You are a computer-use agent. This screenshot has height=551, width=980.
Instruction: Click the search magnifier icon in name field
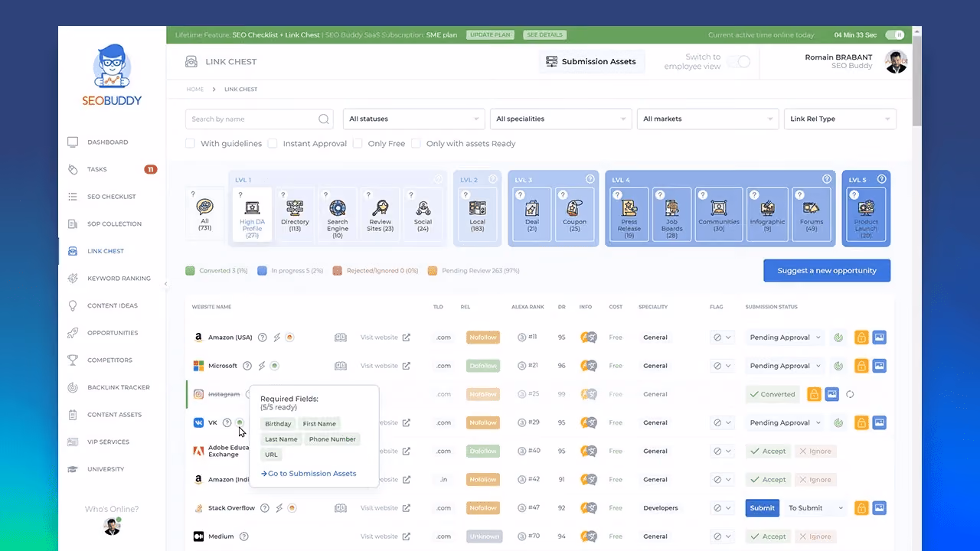click(x=324, y=119)
